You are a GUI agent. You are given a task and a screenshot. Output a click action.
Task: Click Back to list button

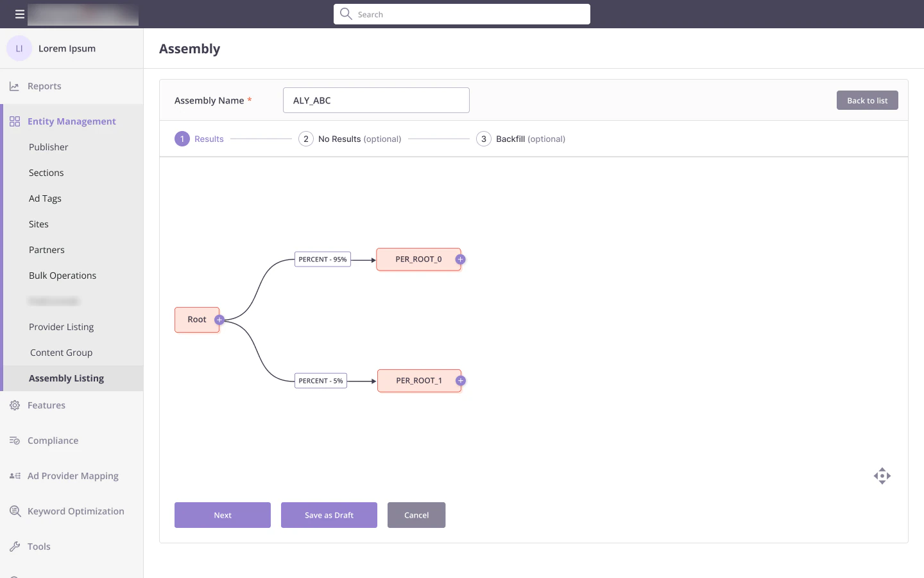[x=868, y=100]
